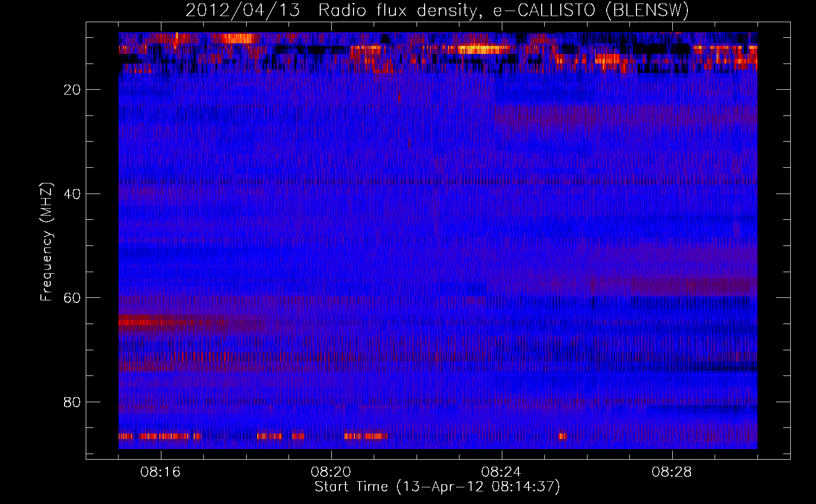Click the "Start Time (13-Apr-12 08:14:37)" label
816x504 pixels.
pyautogui.click(x=437, y=487)
